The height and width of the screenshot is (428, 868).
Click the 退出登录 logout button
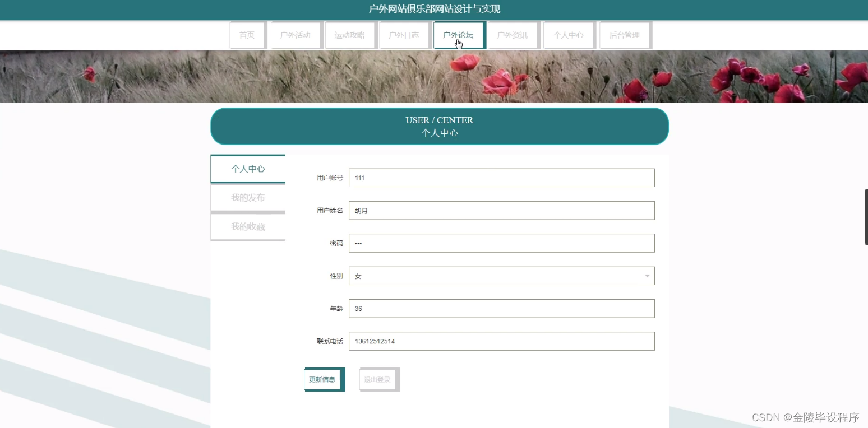pyautogui.click(x=378, y=379)
